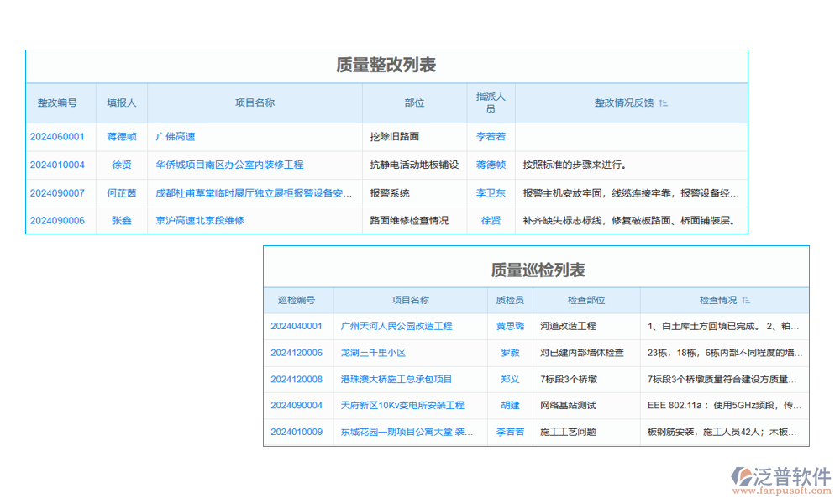Image resolution: width=840 pixels, height=504 pixels.
Task: View project 龙湖三千里小区
Action: [372, 353]
